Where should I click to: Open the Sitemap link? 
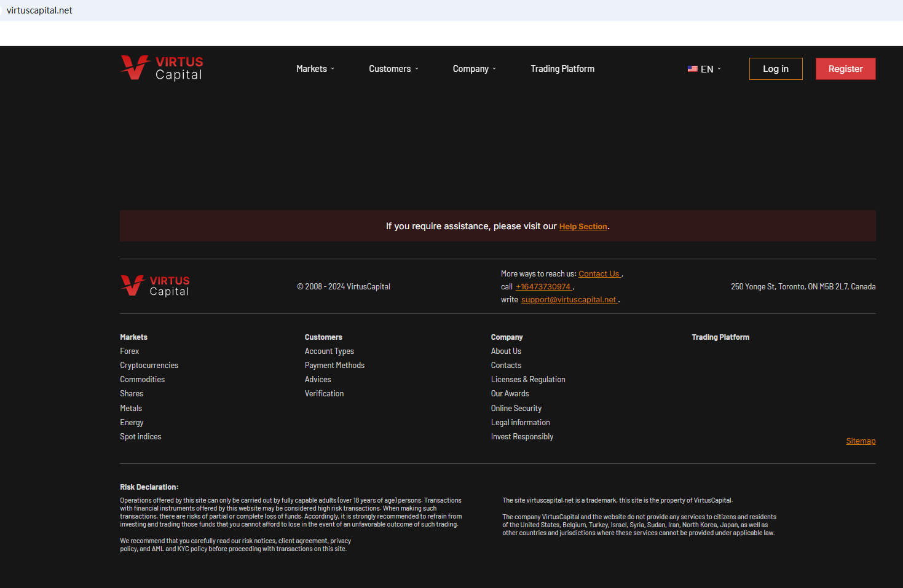click(x=861, y=441)
